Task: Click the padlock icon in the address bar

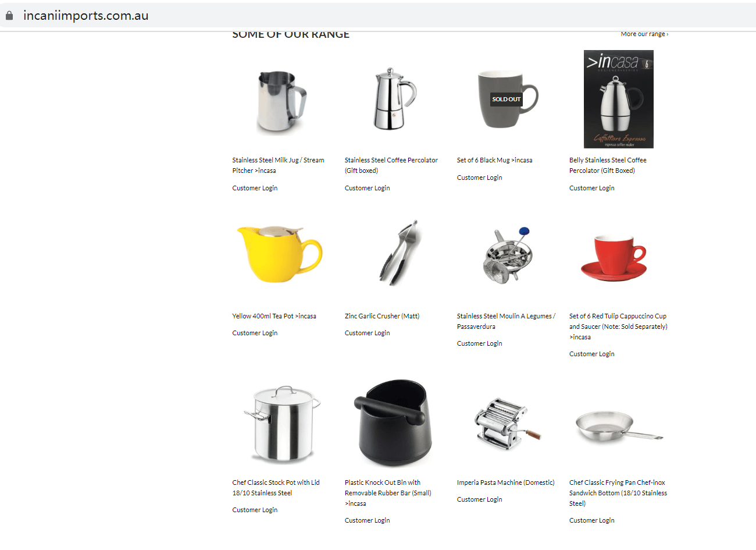Action: point(9,16)
